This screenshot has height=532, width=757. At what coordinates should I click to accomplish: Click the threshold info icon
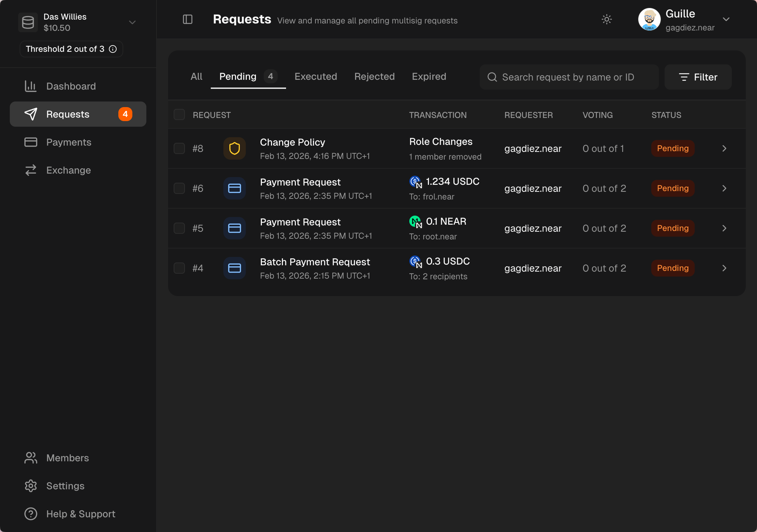coord(113,49)
